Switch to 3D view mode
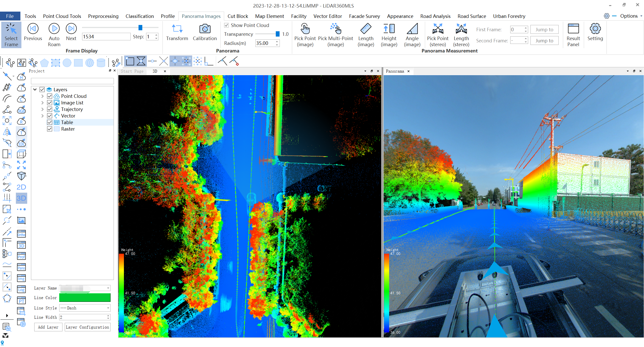Viewport: 644px width, 347px height. [x=21, y=198]
